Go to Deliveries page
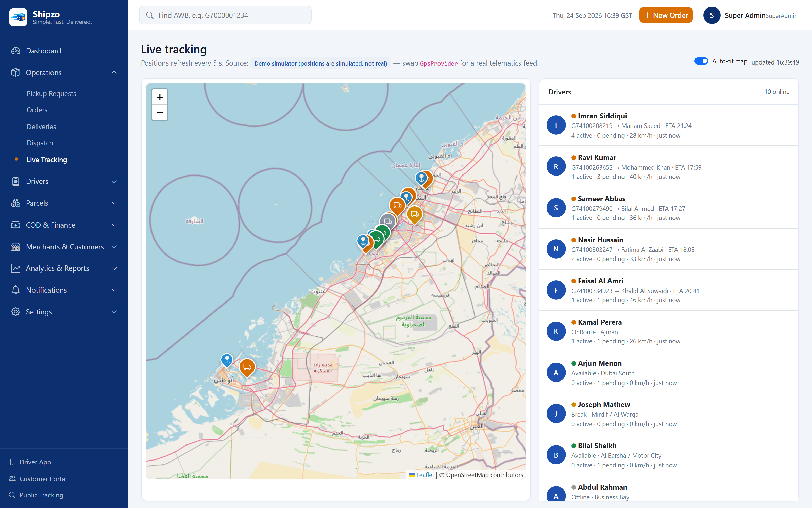 click(x=41, y=126)
